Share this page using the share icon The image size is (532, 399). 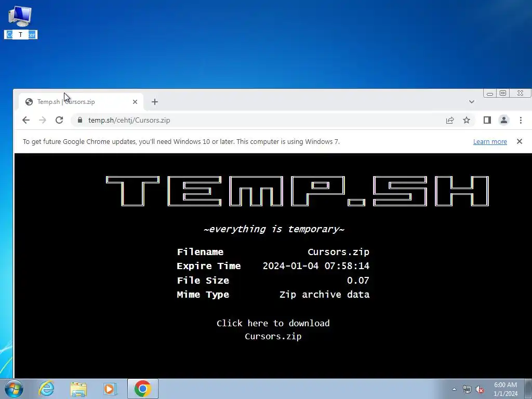(x=450, y=120)
